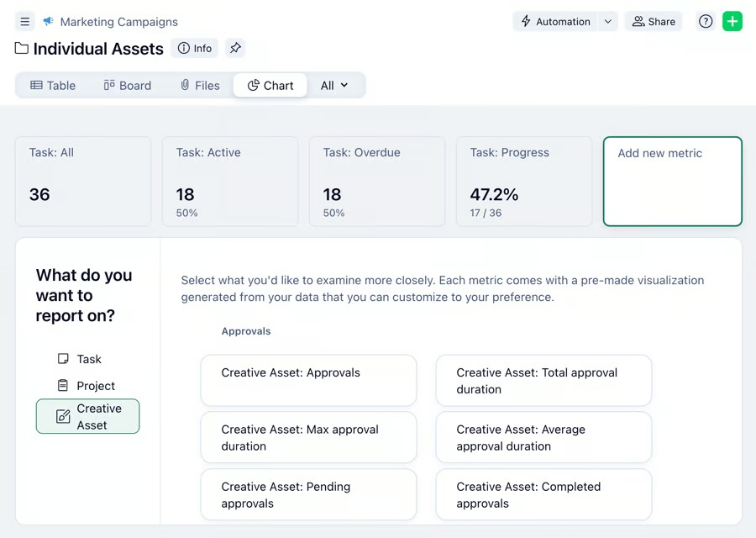Open help question mark icon
Viewport: 756px width, 538px height.
coord(706,22)
